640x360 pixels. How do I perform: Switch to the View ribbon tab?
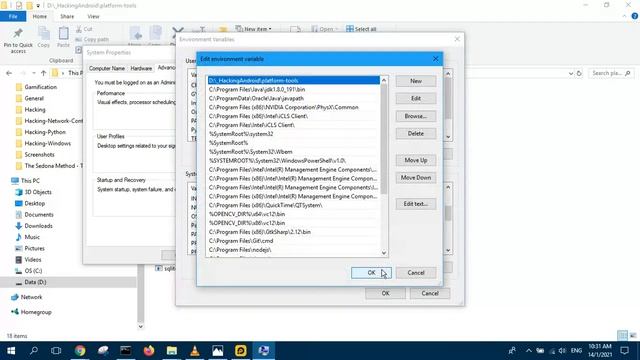pyautogui.click(x=93, y=16)
